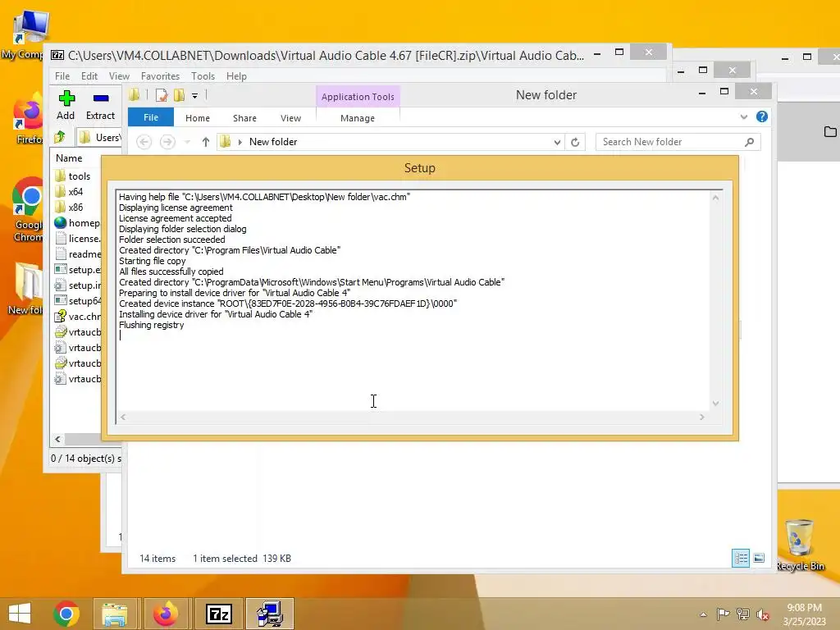The width and height of the screenshot is (840, 630).
Task: Open Explorer Help question mark icon
Action: coord(762,116)
